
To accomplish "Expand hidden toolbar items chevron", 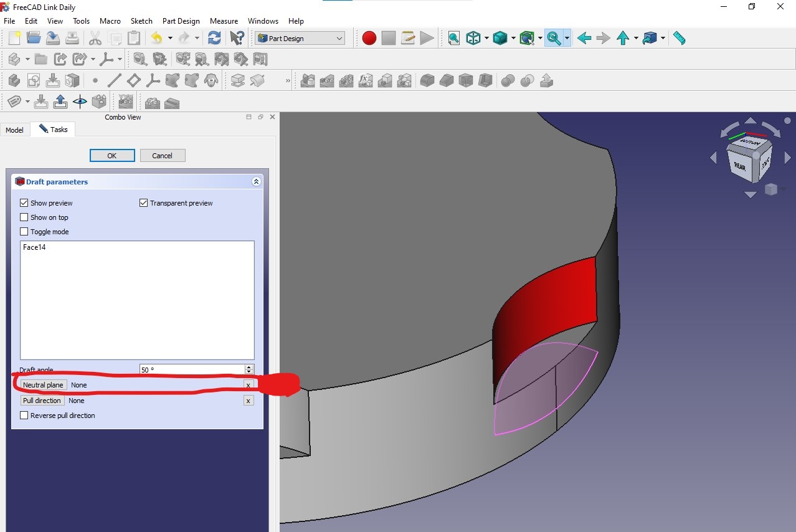I will (288, 80).
